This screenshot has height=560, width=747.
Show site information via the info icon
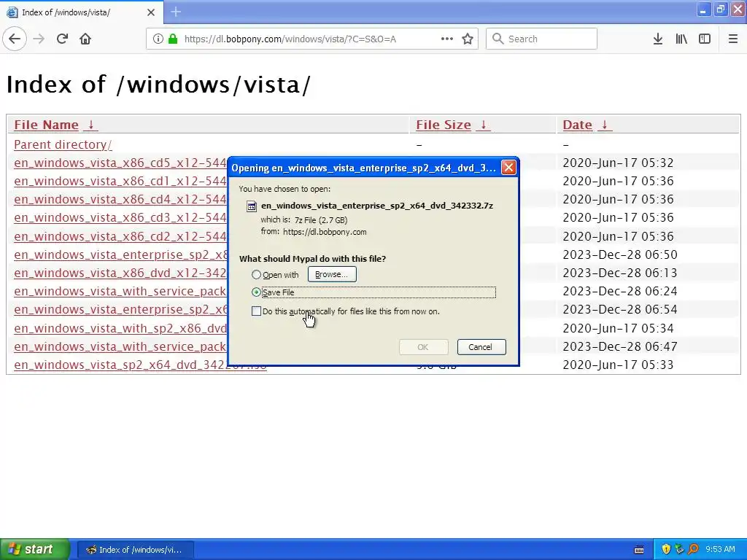tap(158, 39)
